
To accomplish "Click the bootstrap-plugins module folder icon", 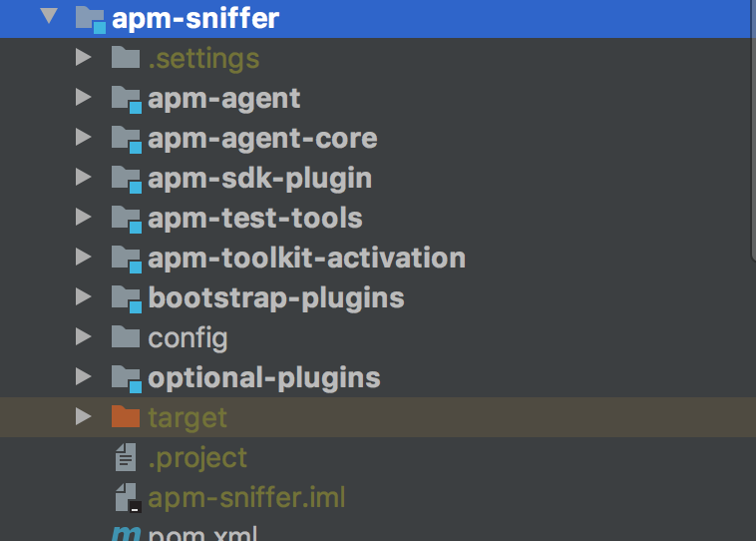I will click(127, 297).
